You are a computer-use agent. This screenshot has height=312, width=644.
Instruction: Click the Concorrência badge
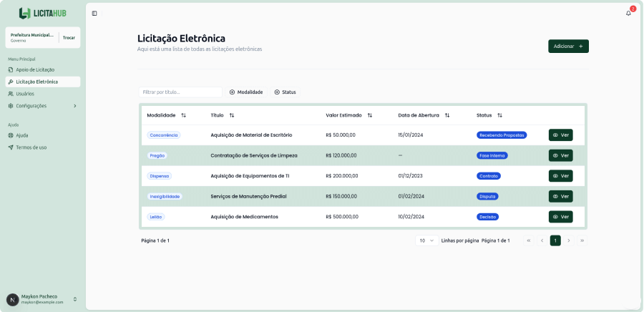164,135
